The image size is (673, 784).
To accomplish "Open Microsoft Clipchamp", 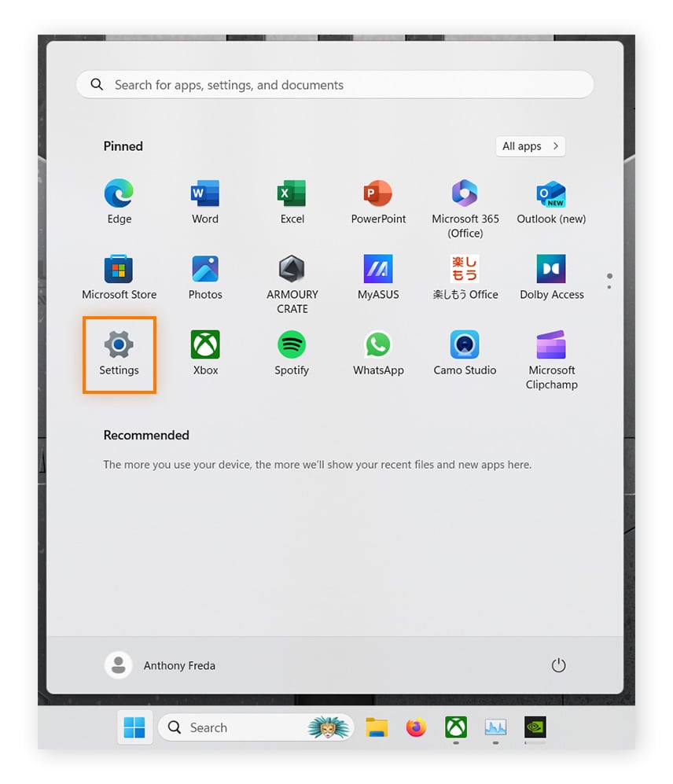I will pyautogui.click(x=551, y=344).
